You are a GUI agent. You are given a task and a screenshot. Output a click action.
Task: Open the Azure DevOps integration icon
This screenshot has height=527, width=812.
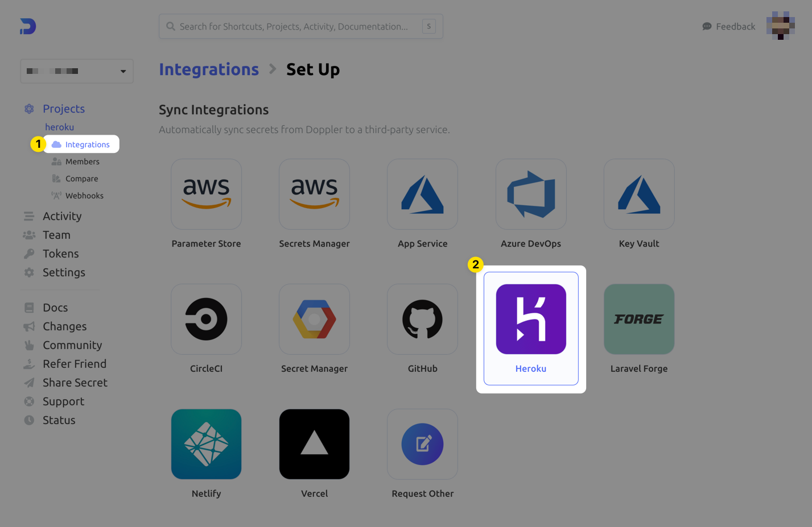pos(531,194)
